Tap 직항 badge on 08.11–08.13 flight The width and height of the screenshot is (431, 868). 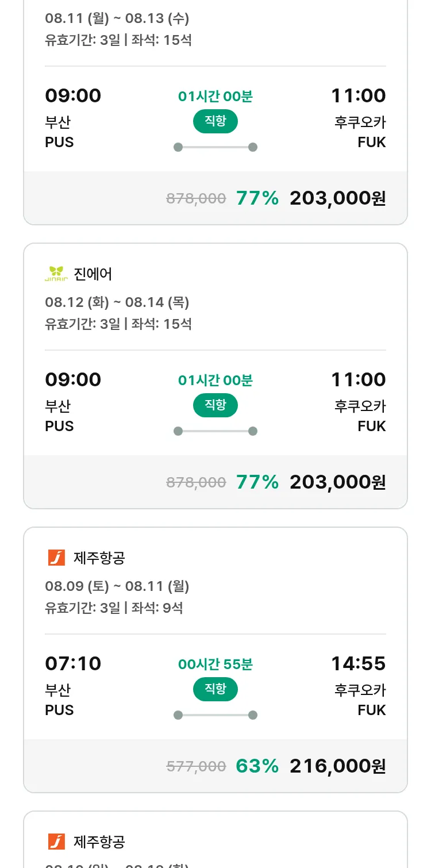tap(215, 121)
